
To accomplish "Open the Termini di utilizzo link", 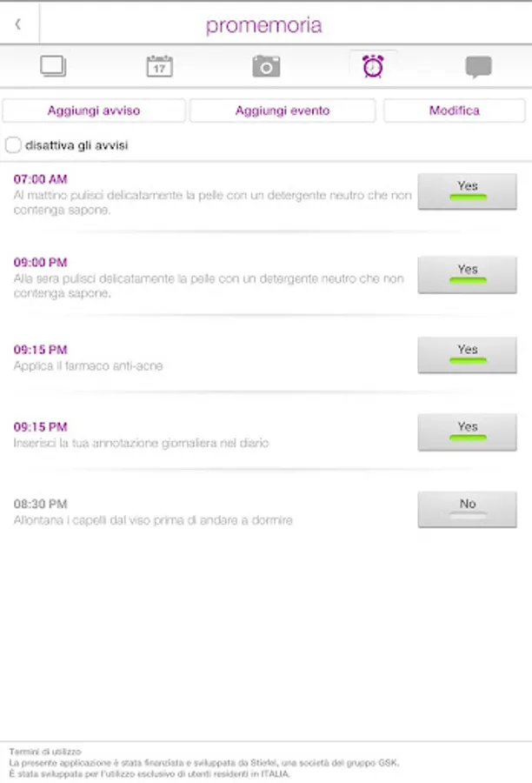I will [45, 752].
